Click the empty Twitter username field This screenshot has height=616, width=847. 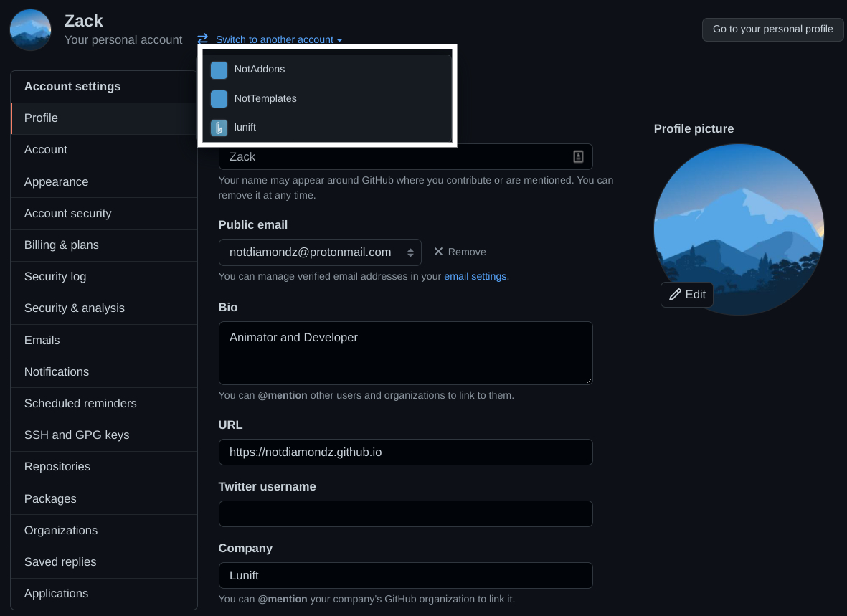pos(406,514)
